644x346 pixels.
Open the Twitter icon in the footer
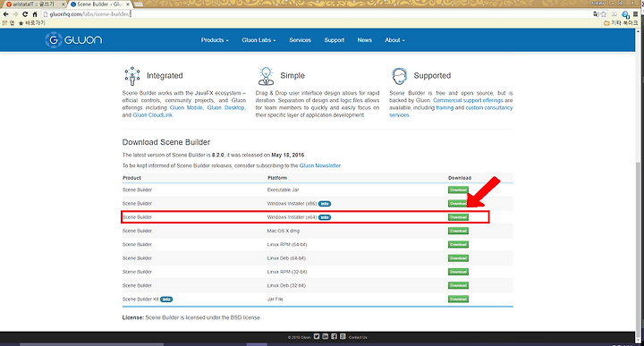coord(317,336)
